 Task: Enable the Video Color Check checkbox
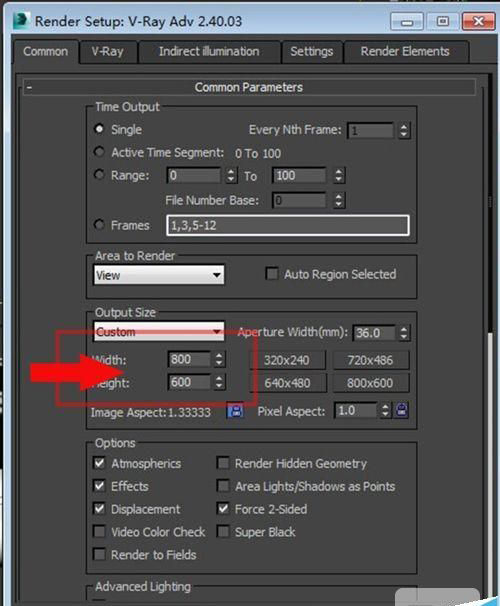(100, 531)
